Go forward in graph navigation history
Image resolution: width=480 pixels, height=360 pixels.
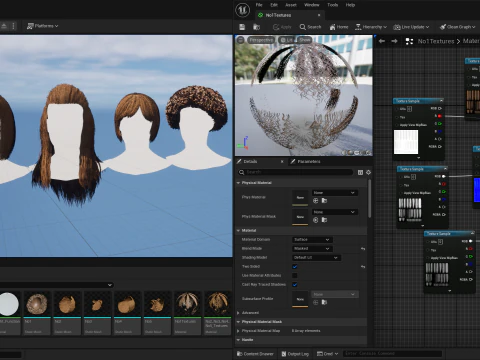394,41
